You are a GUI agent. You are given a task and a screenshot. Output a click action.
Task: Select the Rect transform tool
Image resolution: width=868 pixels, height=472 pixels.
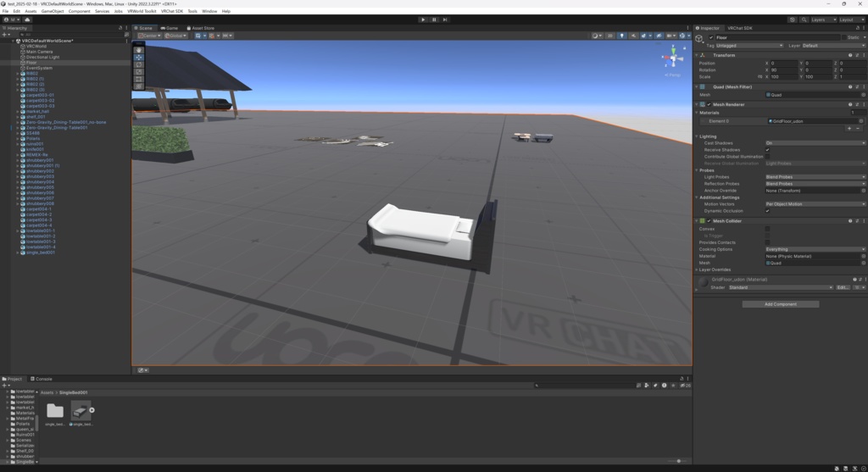pyautogui.click(x=139, y=79)
